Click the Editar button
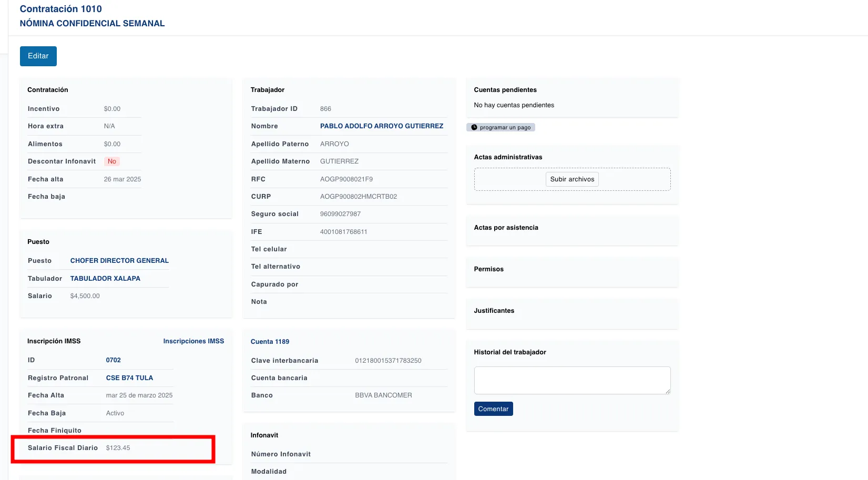Viewport: 868px width, 480px height. tap(38, 56)
